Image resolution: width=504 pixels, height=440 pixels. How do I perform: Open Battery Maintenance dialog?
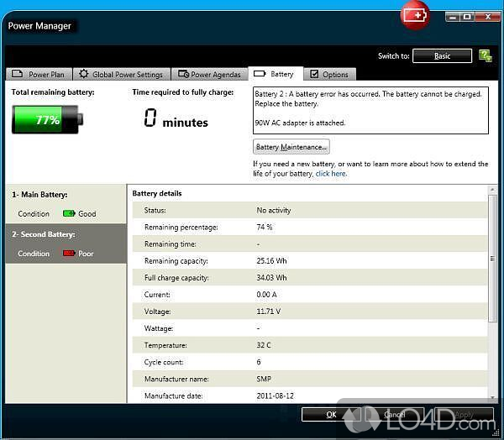point(291,147)
